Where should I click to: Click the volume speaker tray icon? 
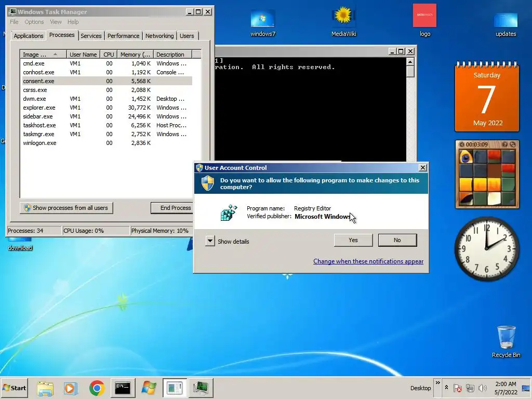click(x=482, y=388)
